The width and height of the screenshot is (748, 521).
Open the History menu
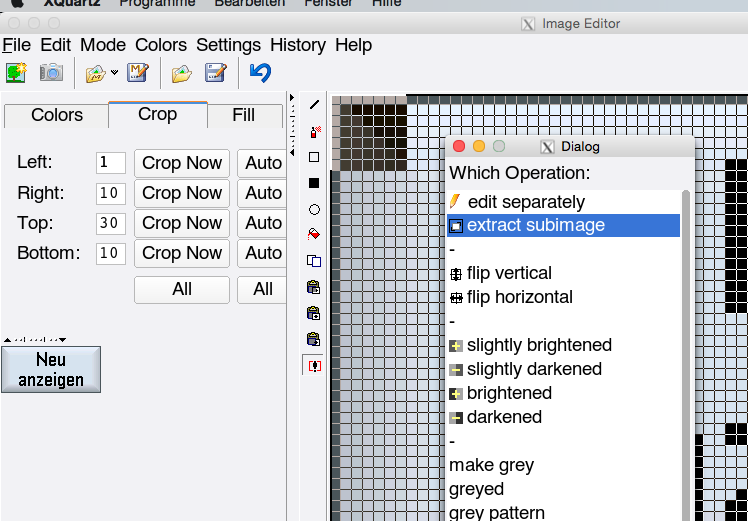coord(297,45)
